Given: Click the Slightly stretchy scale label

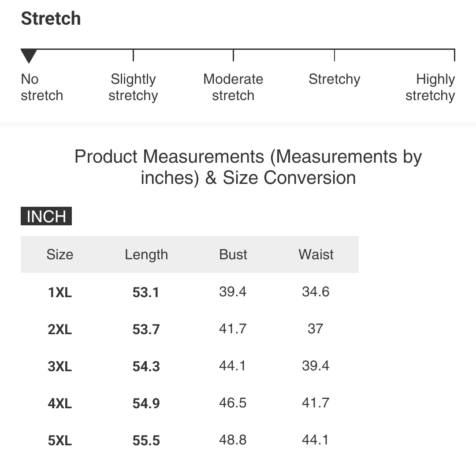Looking at the screenshot, I should tap(133, 87).
